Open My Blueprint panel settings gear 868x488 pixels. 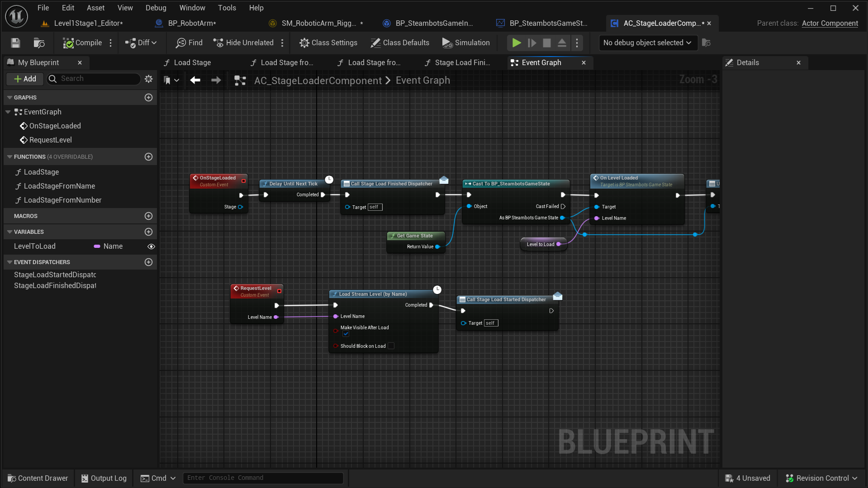pyautogui.click(x=148, y=79)
